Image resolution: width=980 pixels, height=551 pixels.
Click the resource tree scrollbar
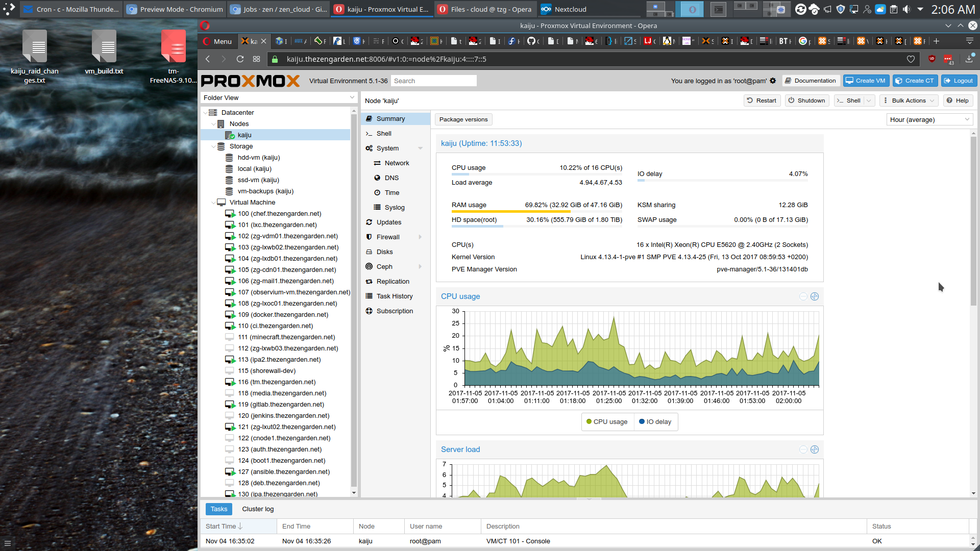[354, 301]
